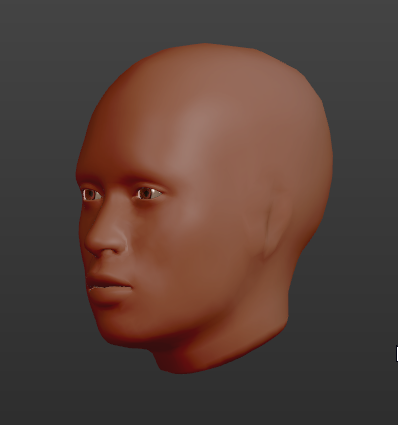Click empty viewport background below the neck
The width and height of the screenshot is (398, 425).
click(200, 400)
